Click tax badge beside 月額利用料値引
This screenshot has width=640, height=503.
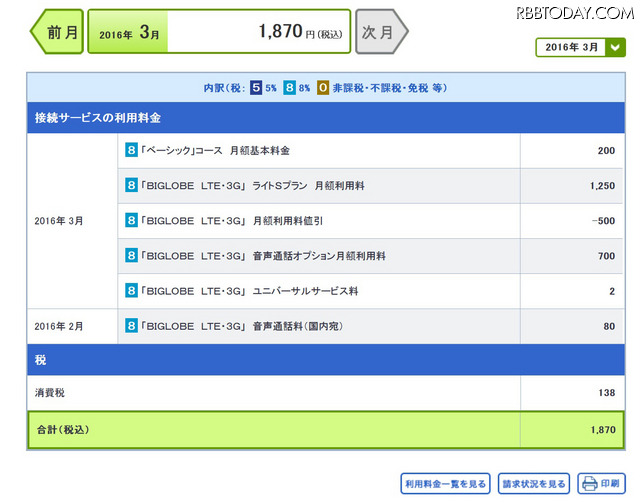(x=131, y=220)
